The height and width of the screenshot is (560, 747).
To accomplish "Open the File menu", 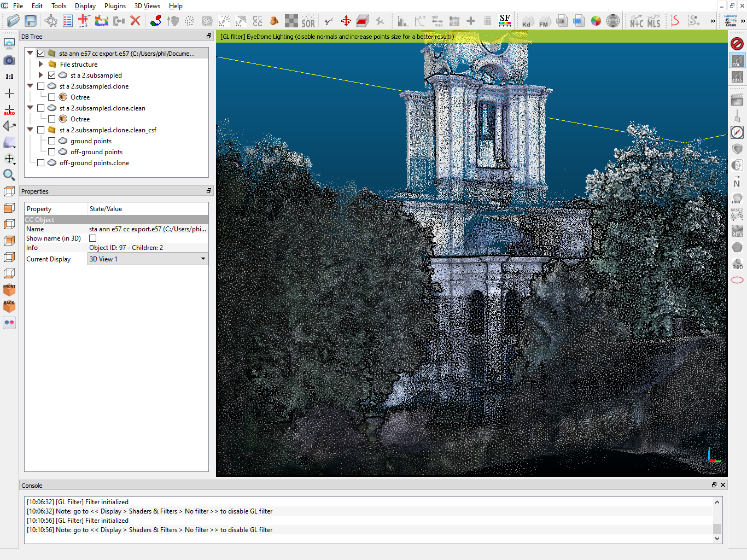I will [17, 6].
